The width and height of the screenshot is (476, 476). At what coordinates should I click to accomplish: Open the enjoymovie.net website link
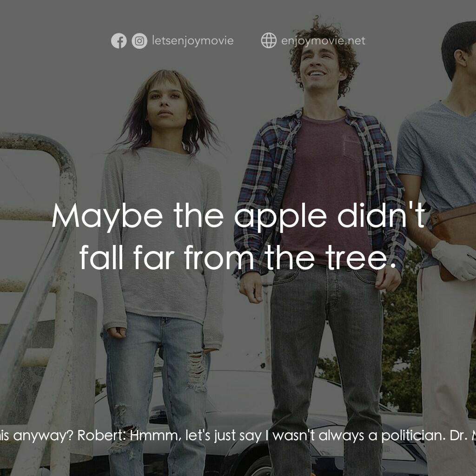tap(324, 41)
